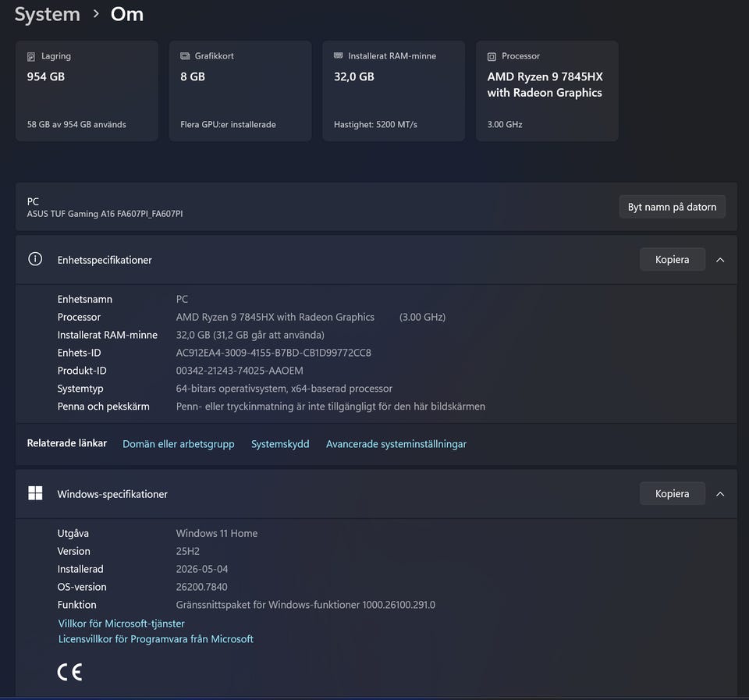This screenshot has width=749, height=700.
Task: Click the Enhetsspecifikationer header title
Action: [105, 260]
